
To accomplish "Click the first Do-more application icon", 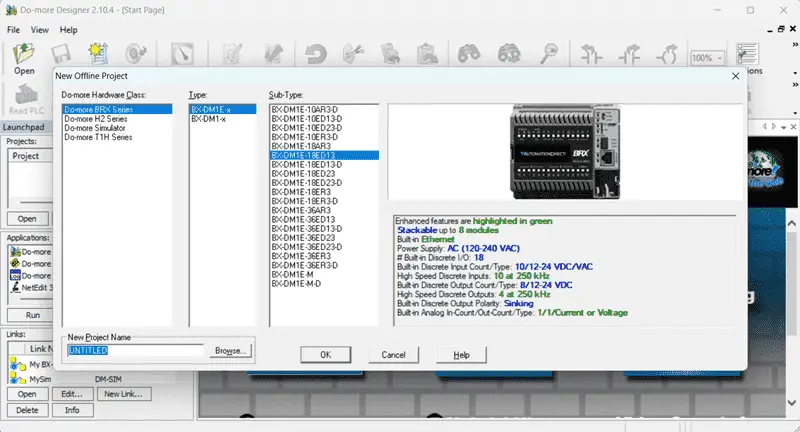I will (x=15, y=251).
